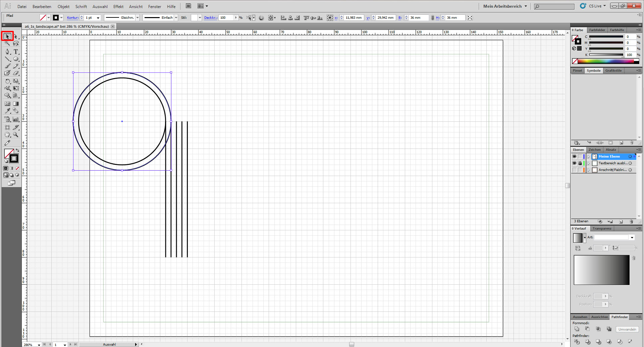Viewport: 644px width, 347px height.
Task: Select the Magic Wand tool
Action: (x=7, y=44)
